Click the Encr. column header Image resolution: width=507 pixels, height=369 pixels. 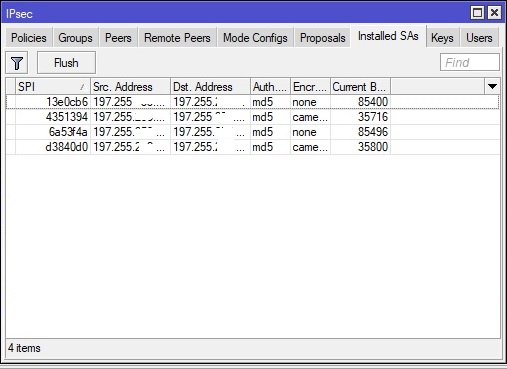pyautogui.click(x=310, y=87)
